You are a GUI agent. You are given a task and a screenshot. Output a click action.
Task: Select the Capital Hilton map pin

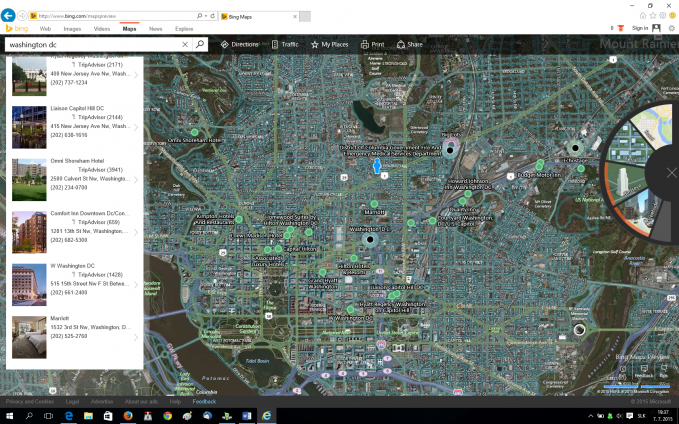[278, 249]
